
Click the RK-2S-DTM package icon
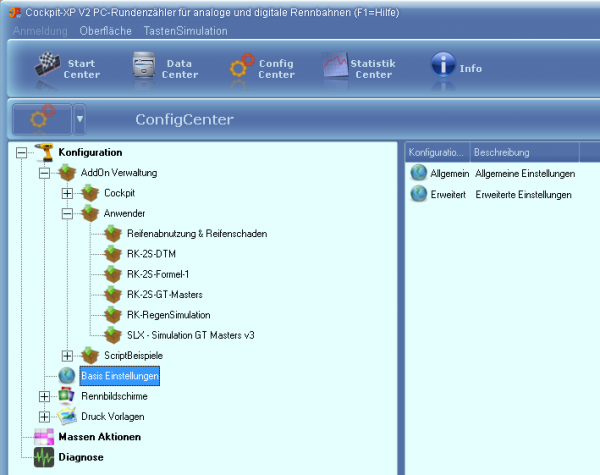tap(113, 254)
